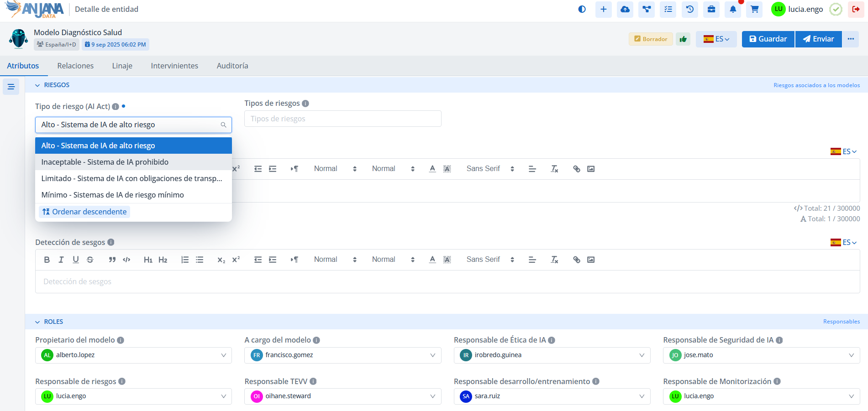The width and height of the screenshot is (868, 411).
Task: Click the shopping cart icon
Action: point(754,9)
